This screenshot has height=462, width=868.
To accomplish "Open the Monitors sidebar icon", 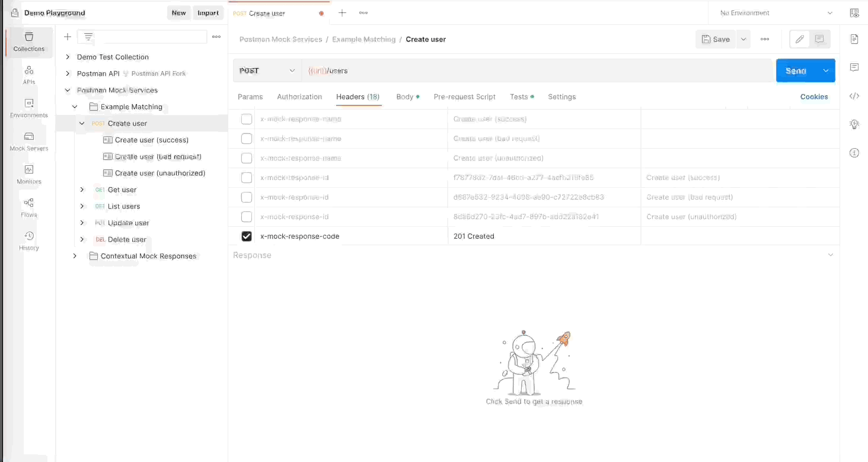I will click(x=29, y=175).
